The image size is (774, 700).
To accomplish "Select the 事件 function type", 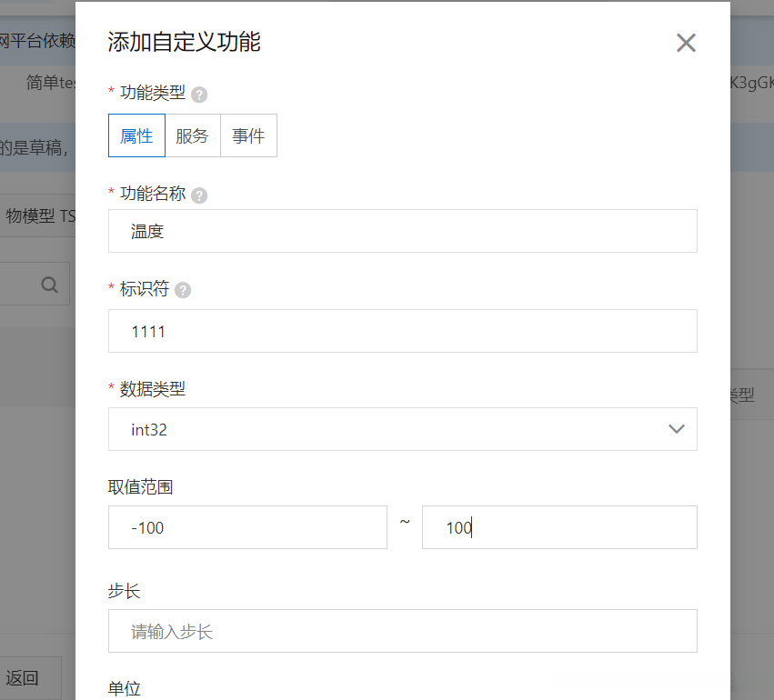I will coord(247,135).
